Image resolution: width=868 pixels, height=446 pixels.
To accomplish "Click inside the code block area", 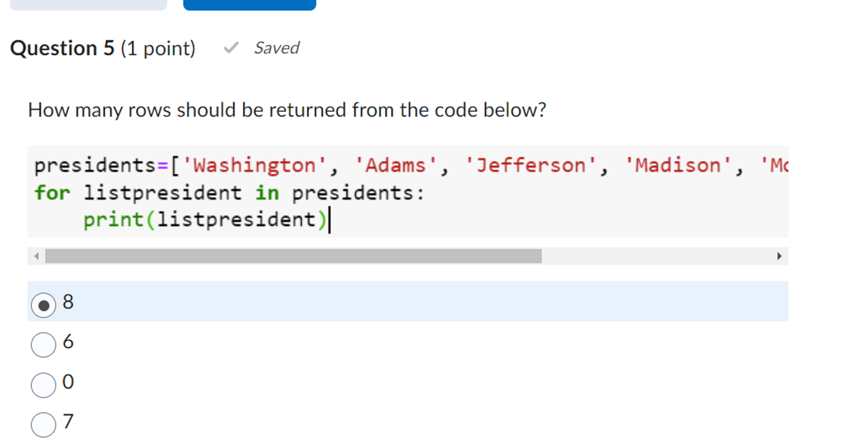I will (x=404, y=192).
